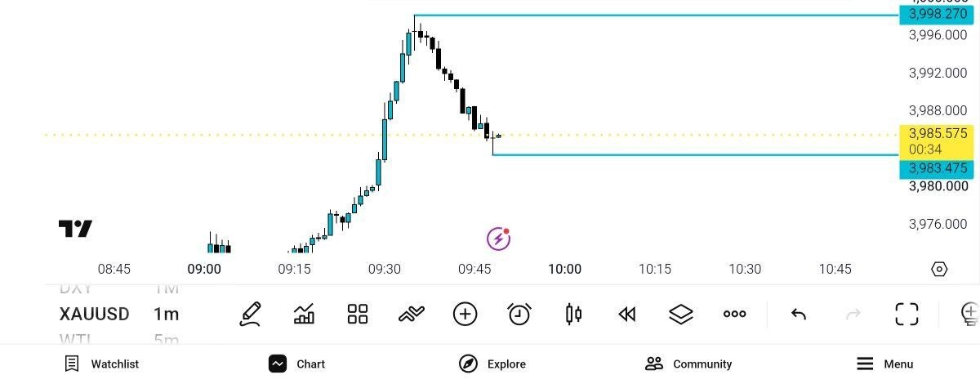Switch to the Explore tab
Screen dimensions: 980x384
(x=492, y=364)
